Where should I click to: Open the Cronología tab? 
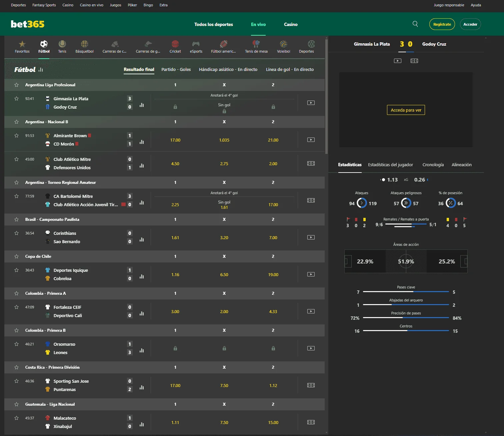pyautogui.click(x=433, y=165)
